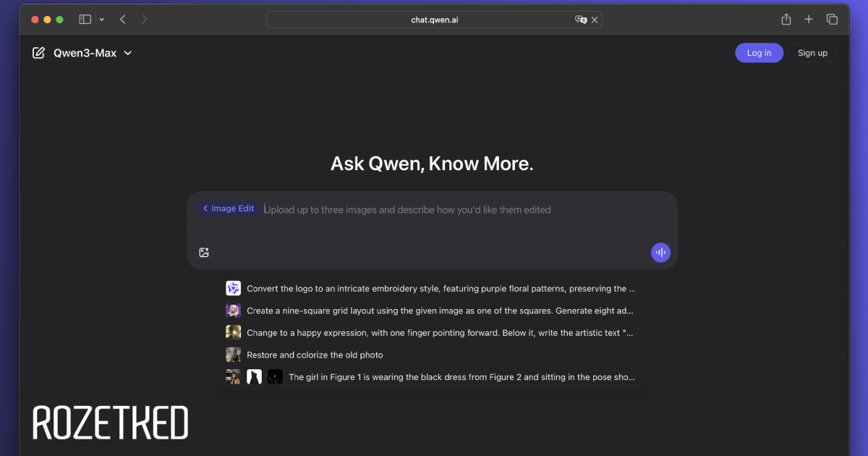Expand the sidebar tab group chevron
This screenshot has height=456, width=868.
coord(101,20)
